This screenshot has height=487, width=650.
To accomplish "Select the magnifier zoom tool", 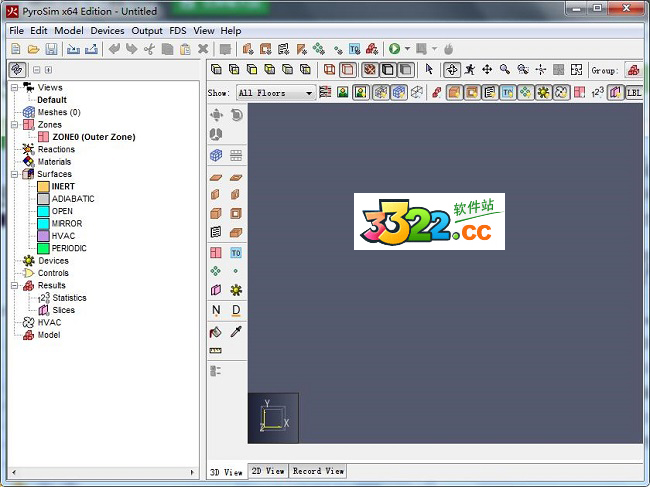I will point(505,70).
